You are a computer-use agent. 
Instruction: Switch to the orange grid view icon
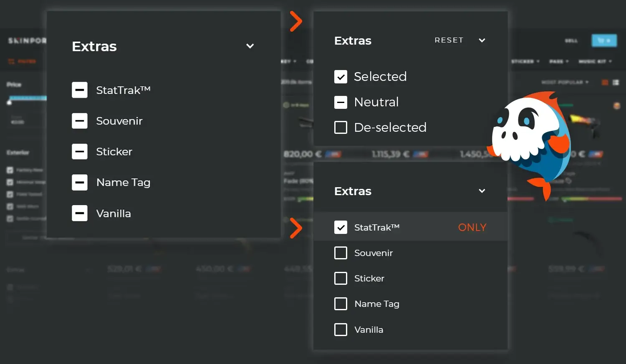[x=605, y=83]
